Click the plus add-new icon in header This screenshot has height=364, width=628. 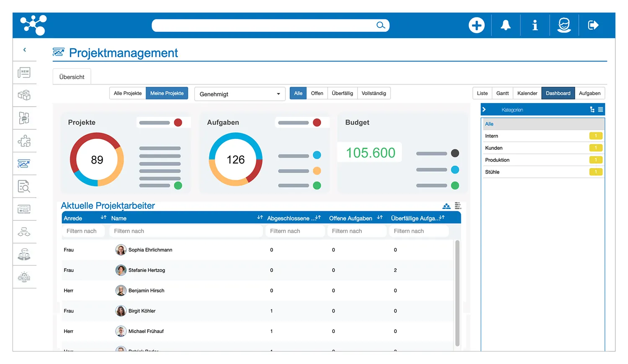[476, 26]
